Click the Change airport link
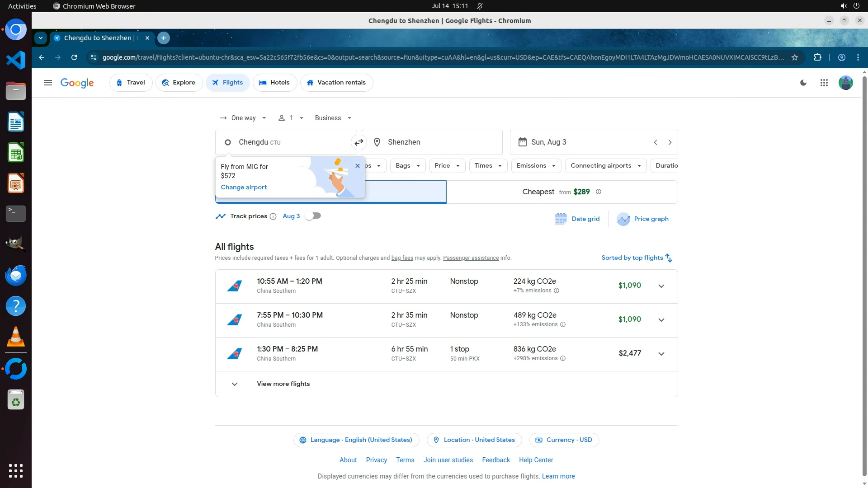 (x=244, y=188)
